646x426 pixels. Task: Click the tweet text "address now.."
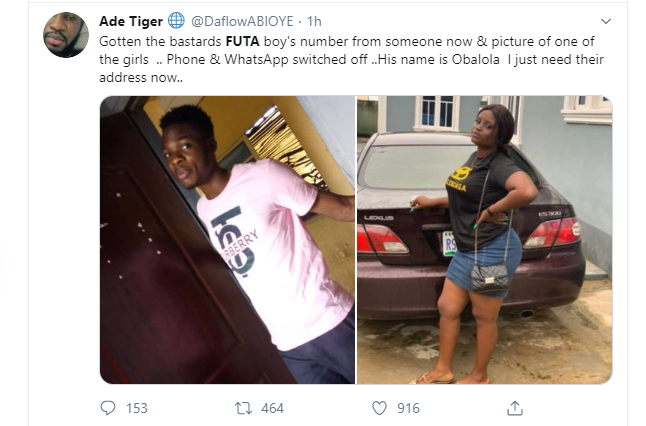[x=143, y=78]
